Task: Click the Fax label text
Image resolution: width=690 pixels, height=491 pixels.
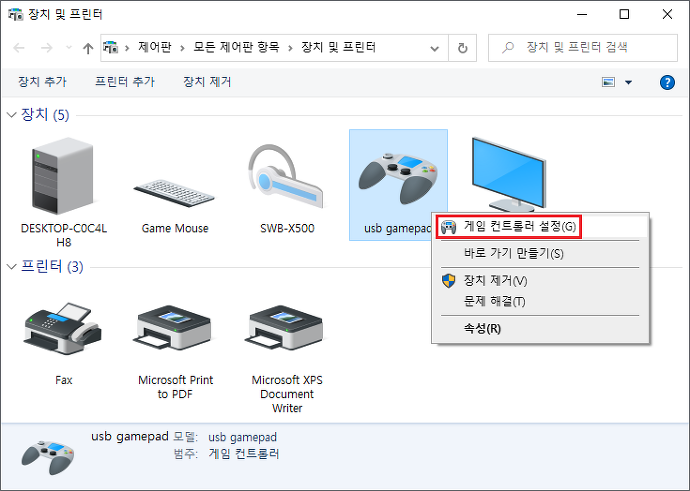Action: [x=63, y=380]
